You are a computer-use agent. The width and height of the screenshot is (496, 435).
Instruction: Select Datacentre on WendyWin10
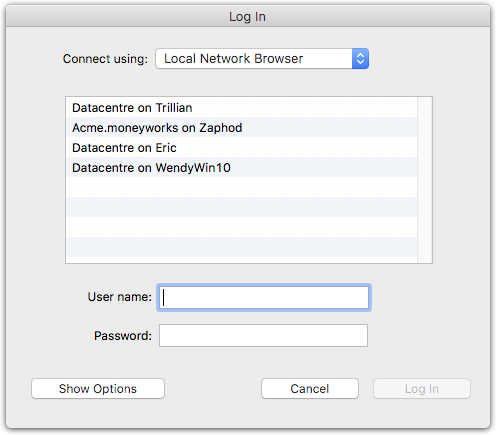[241, 167]
